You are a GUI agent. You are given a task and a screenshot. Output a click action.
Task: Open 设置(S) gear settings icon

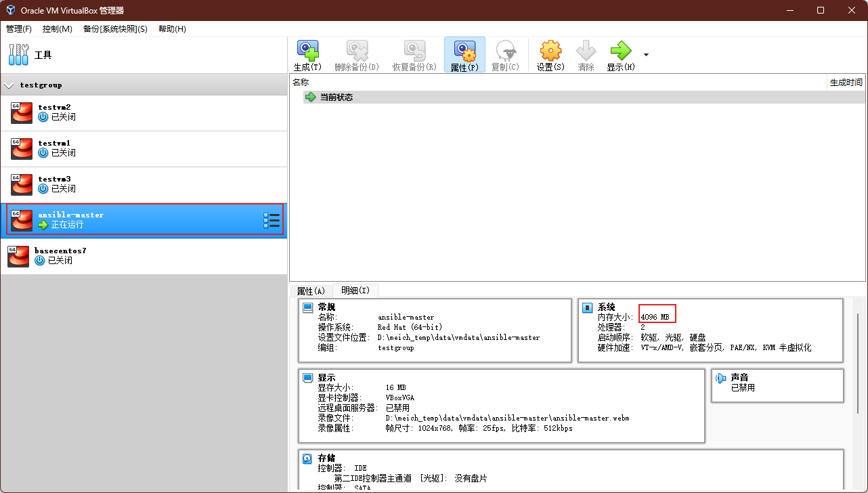tap(550, 51)
